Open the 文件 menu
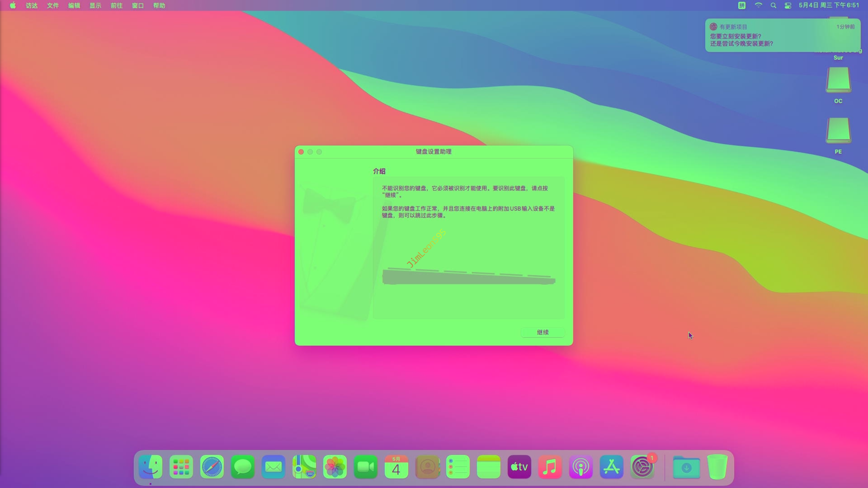The image size is (868, 488). (53, 5)
